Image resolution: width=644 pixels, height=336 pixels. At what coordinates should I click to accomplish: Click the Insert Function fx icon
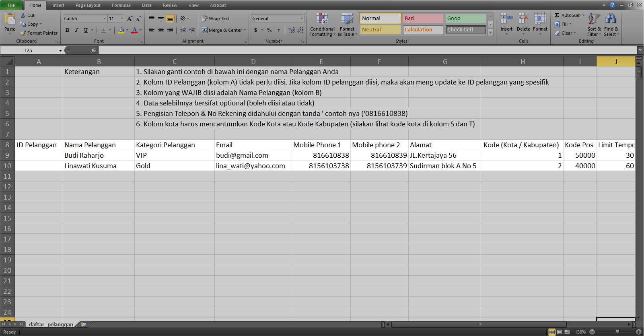93,50
